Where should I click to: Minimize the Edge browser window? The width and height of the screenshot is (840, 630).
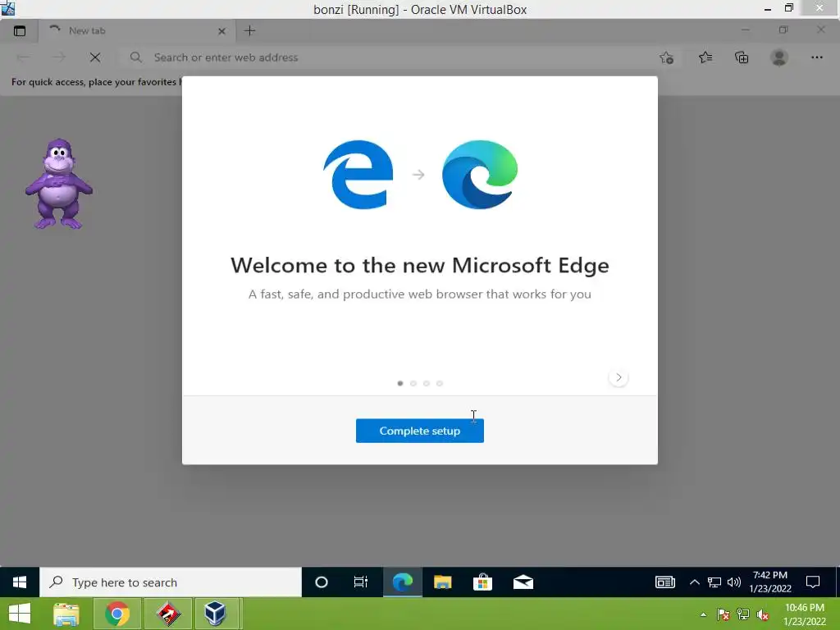[x=745, y=30]
